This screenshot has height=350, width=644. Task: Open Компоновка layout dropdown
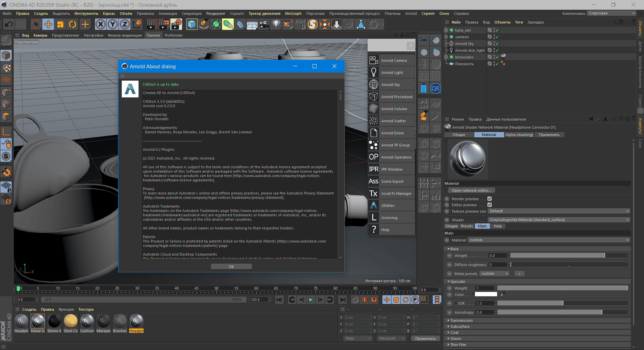[x=611, y=13]
